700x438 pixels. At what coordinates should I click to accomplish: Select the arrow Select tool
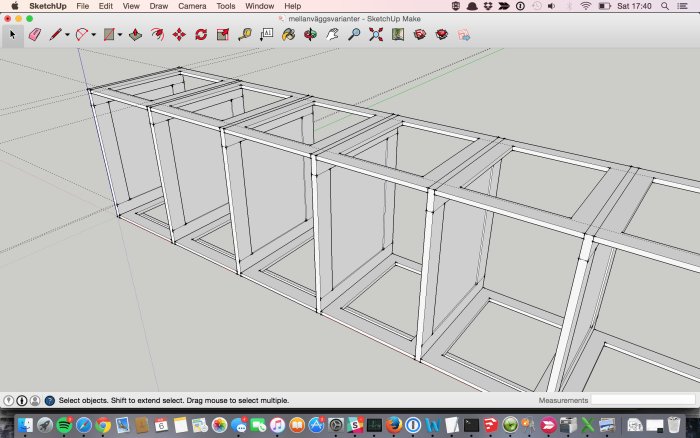(12, 34)
